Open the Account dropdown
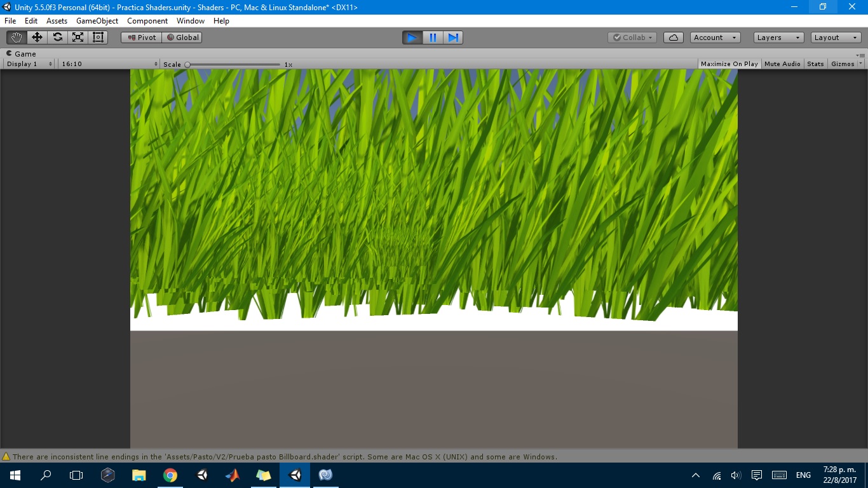 (715, 37)
